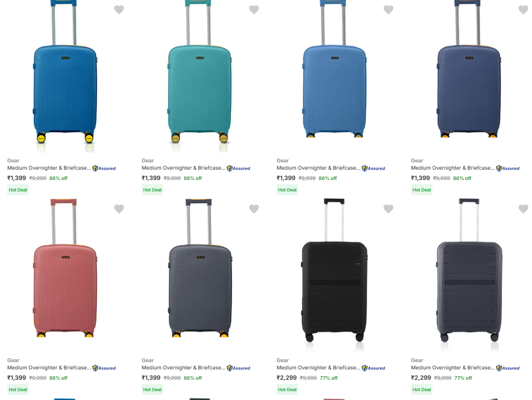Screen dimensions: 532x400
Task: Click Assured badge on pink suitcase listing
Action: [104, 368]
